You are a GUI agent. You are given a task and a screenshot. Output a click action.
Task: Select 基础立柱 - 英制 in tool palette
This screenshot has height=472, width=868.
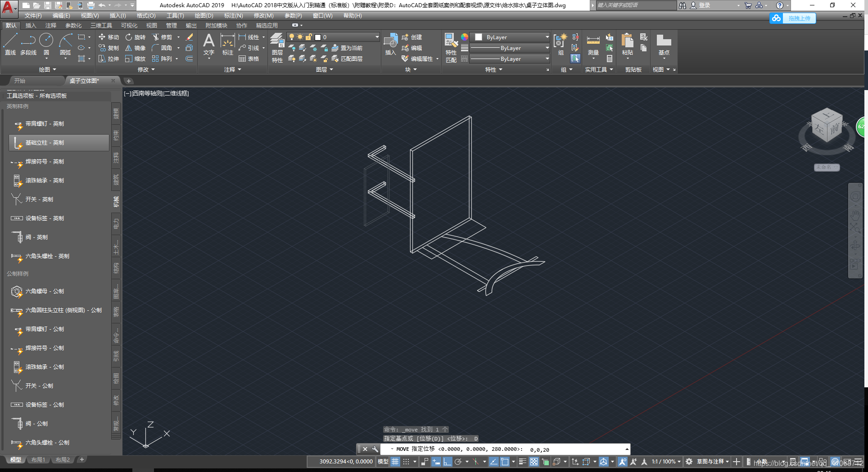59,142
